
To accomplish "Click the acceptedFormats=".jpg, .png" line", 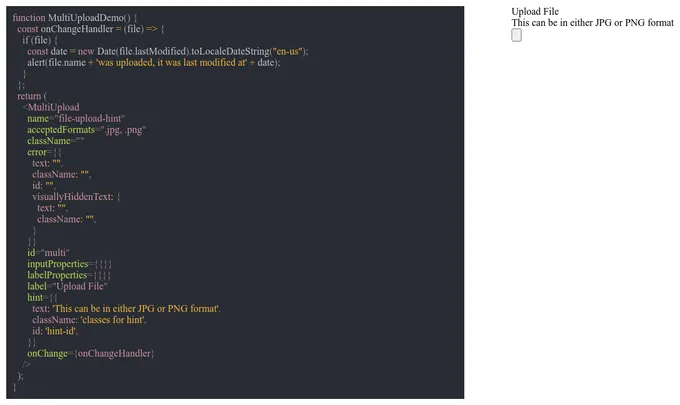I will [x=87, y=130].
